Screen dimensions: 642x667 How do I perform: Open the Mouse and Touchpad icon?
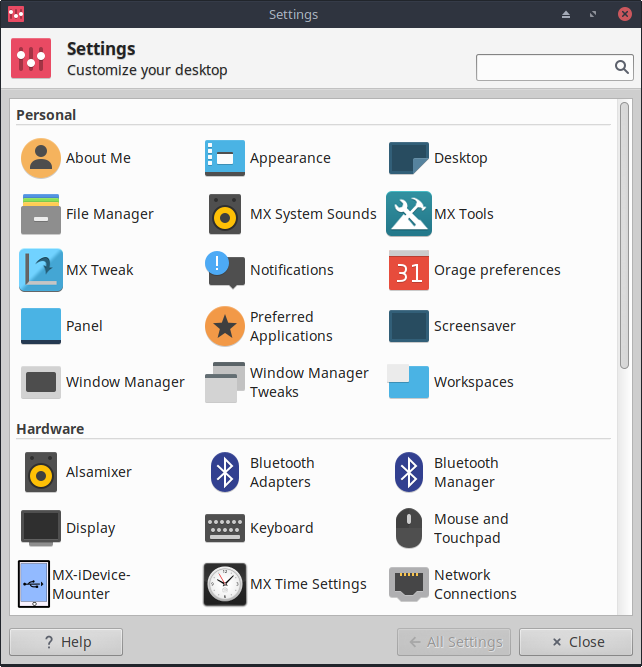coord(408,528)
